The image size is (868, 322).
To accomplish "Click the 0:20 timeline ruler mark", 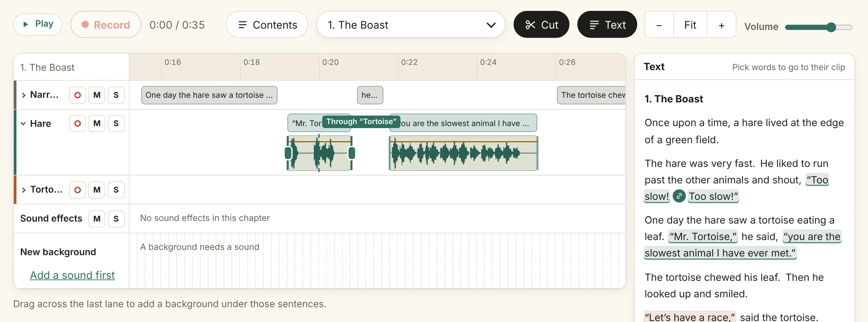I will [x=330, y=62].
